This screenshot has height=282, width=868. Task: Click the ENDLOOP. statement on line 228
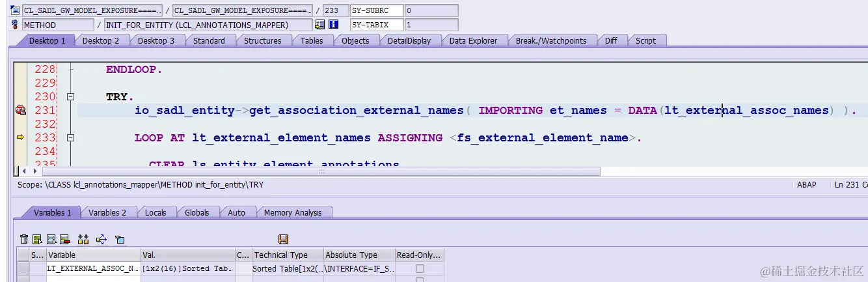pos(134,70)
